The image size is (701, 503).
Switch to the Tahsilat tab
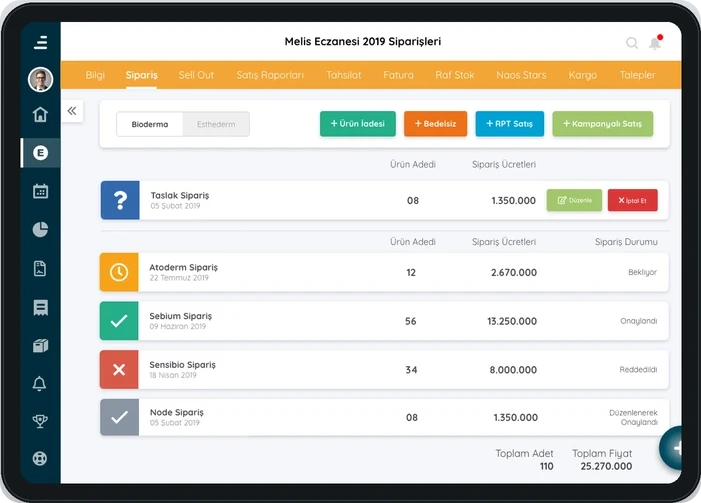pyautogui.click(x=343, y=75)
